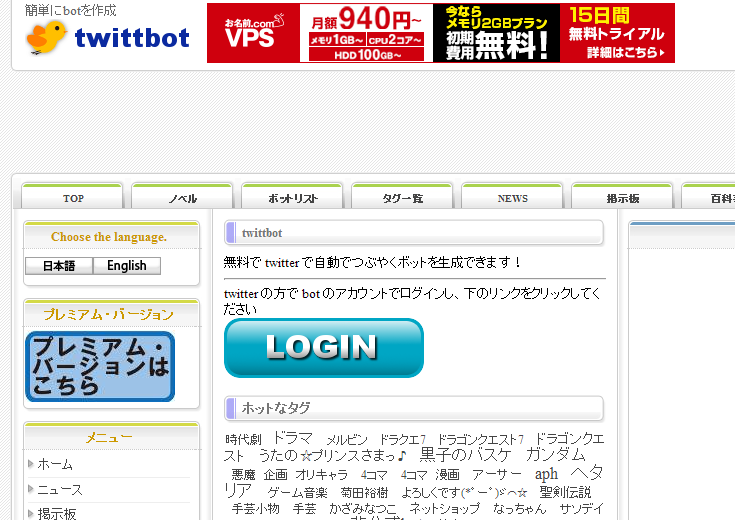Switch to the ノベル tab
Image resolution: width=735 pixels, height=520 pixels.
tap(182, 198)
